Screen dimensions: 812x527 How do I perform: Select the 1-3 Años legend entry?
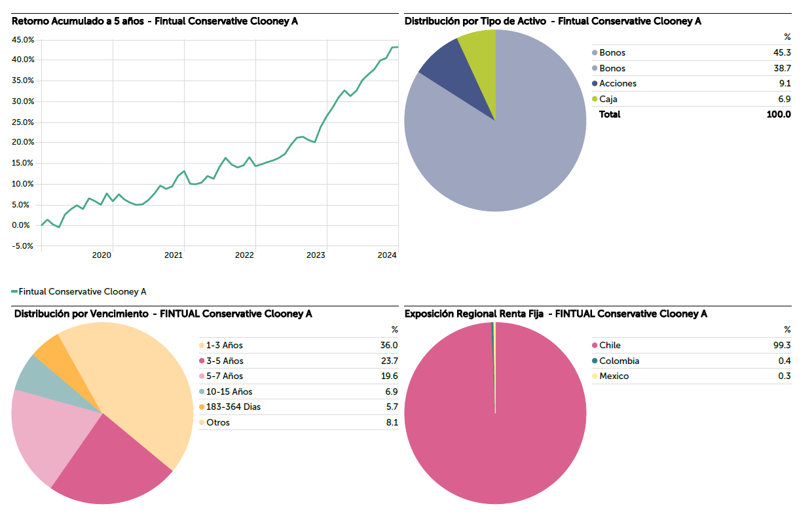coord(224,346)
